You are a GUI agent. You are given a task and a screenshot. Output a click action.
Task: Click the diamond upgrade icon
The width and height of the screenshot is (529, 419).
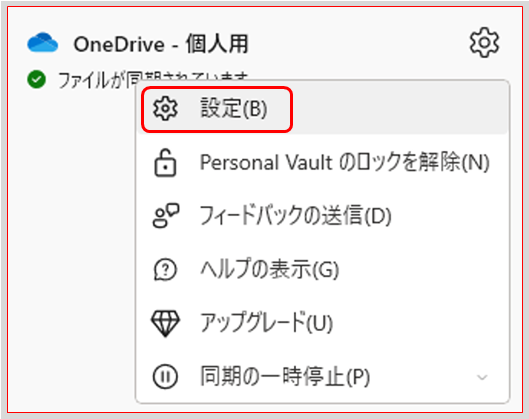pyautogui.click(x=165, y=323)
